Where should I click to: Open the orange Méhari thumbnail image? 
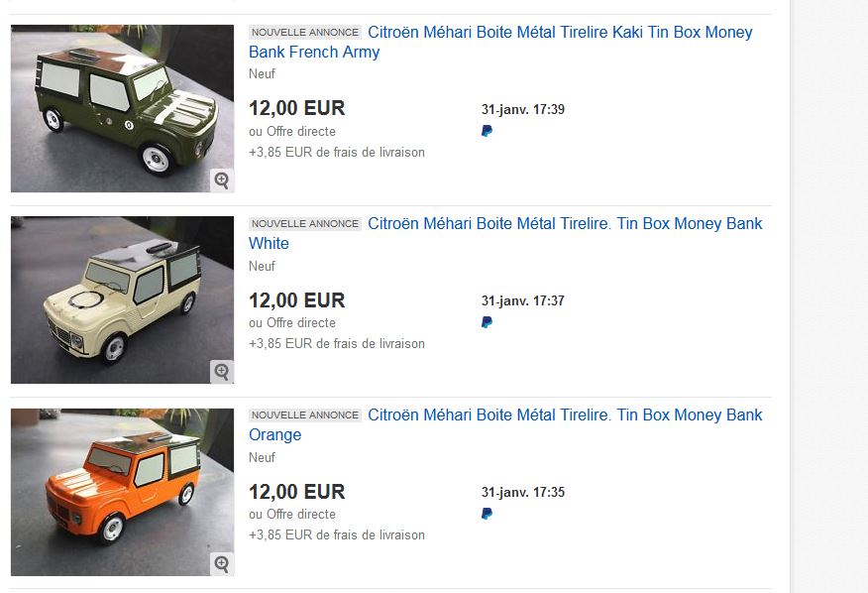tap(122, 492)
